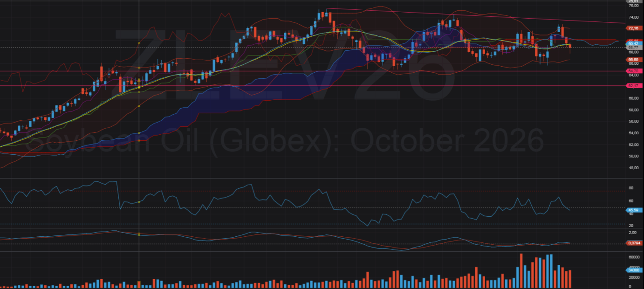Click the blue 69,42 price tag
Screen dimensions: 644x289
point(633,43)
